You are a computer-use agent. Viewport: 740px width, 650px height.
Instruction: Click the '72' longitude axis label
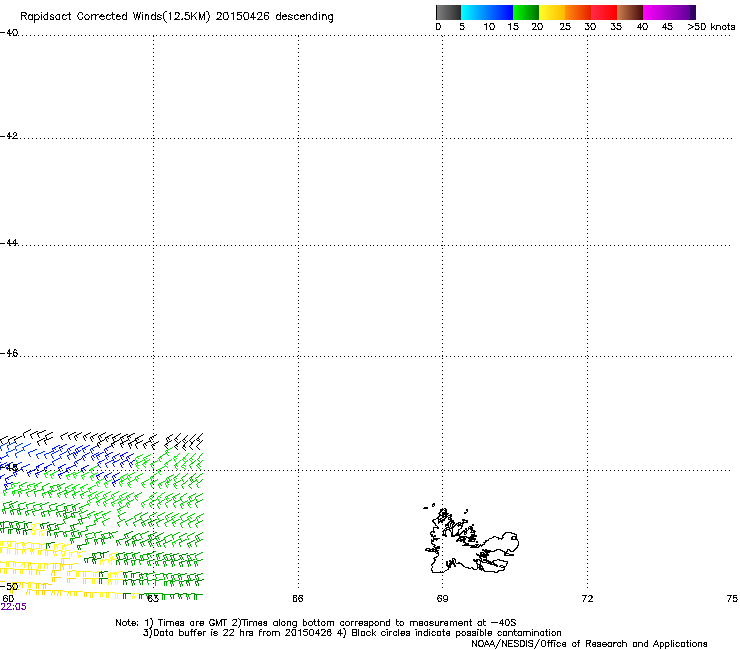pyautogui.click(x=587, y=599)
